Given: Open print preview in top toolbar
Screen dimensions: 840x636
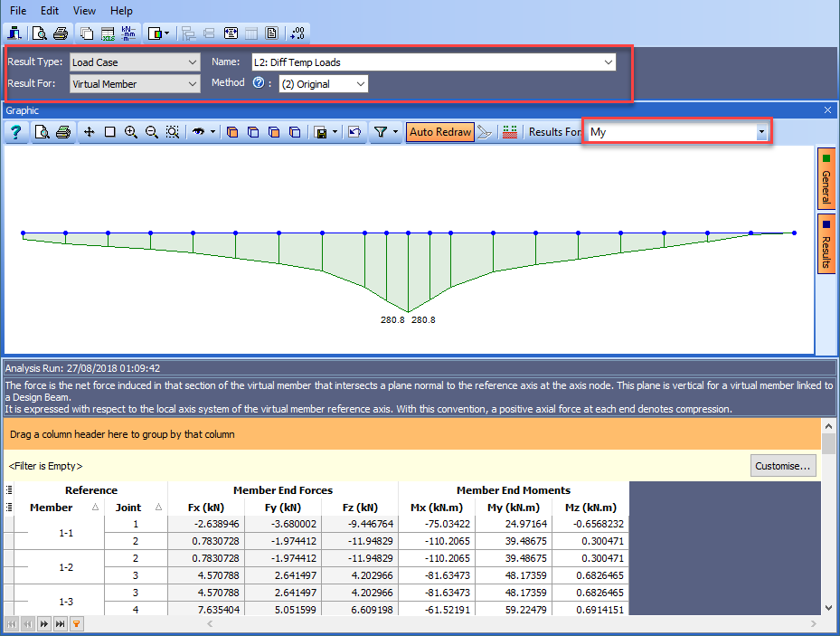Looking at the screenshot, I should pyautogui.click(x=39, y=33).
